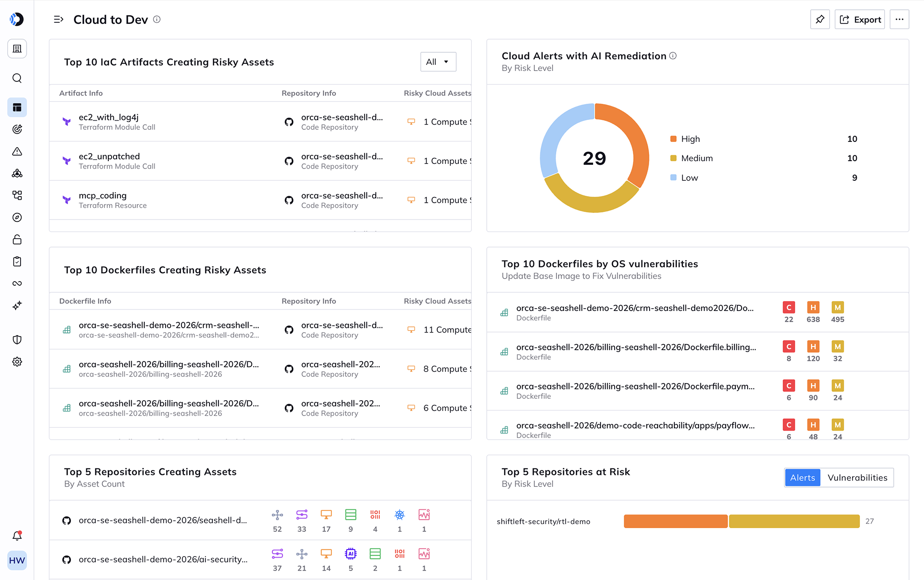
Task: Open the ec2_unpatched artifact
Action: coord(109,156)
